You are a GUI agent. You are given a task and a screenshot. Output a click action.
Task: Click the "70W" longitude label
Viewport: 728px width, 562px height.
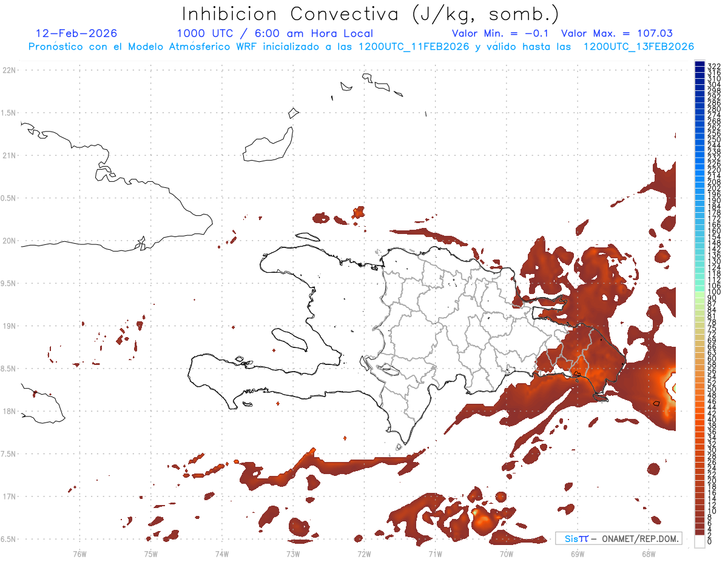coord(506,554)
